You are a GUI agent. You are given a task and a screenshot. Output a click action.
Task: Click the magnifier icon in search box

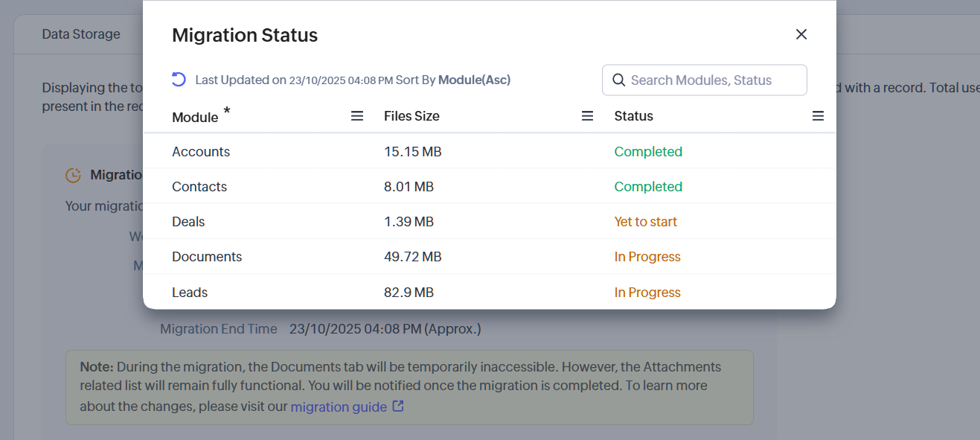click(x=618, y=80)
